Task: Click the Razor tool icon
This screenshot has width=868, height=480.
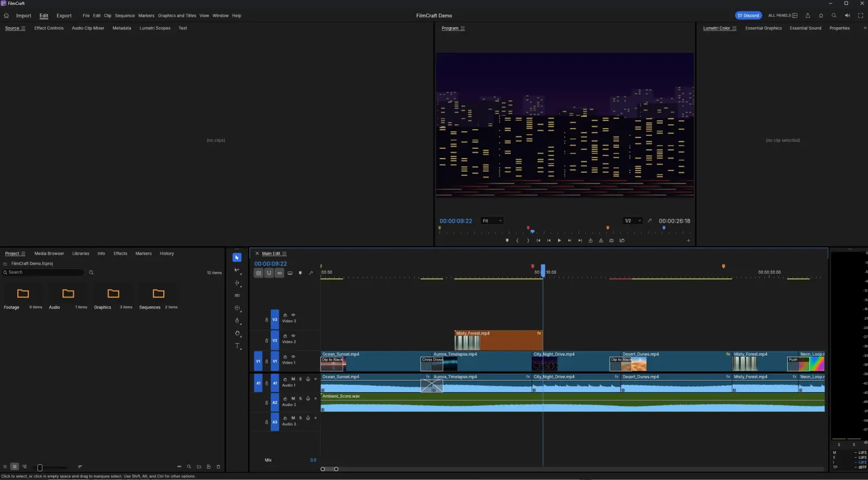Action: click(237, 295)
